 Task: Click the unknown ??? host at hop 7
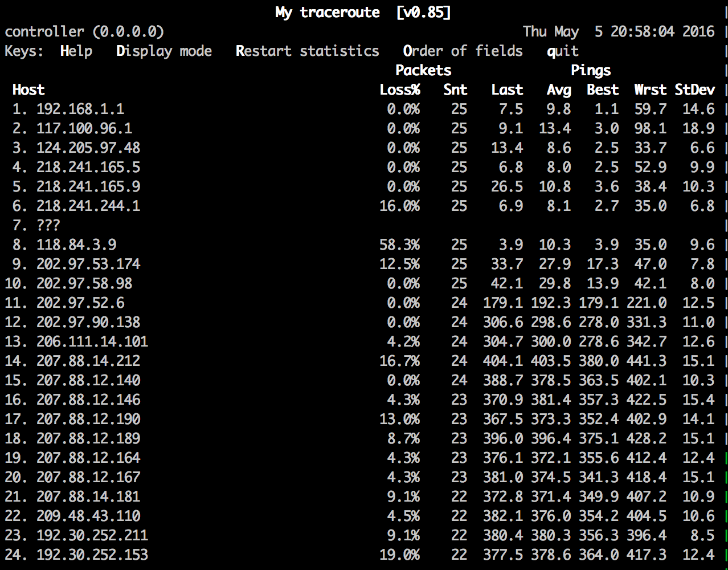point(48,225)
